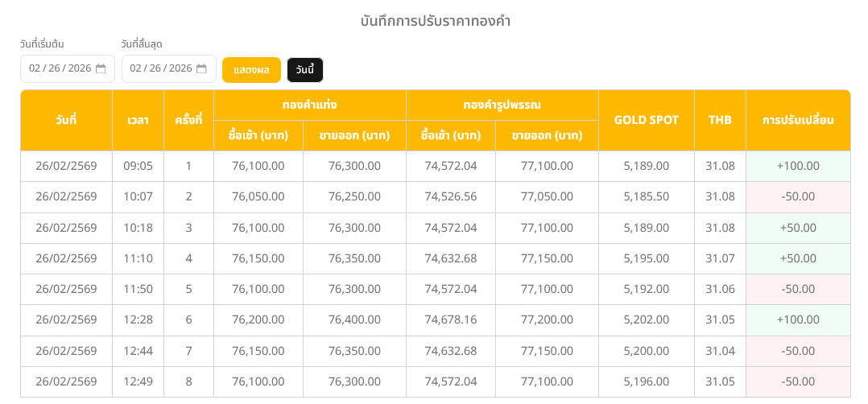Open the start date calendar picker icon
Screen dimensions: 868x404
tap(101, 69)
